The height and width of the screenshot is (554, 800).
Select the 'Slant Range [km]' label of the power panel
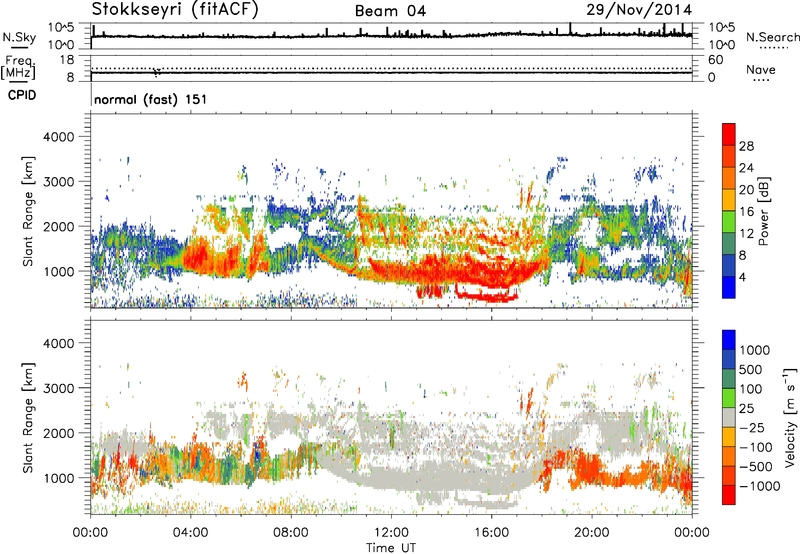coord(28,211)
